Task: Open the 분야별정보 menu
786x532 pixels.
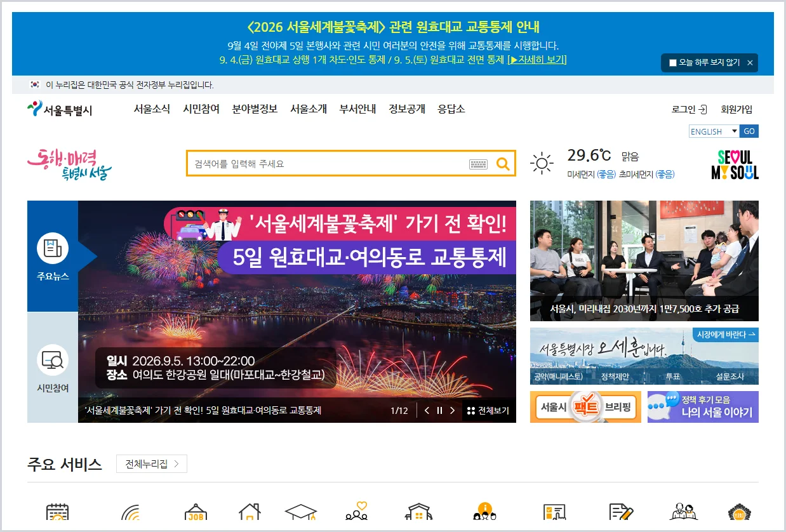Action: pos(255,109)
